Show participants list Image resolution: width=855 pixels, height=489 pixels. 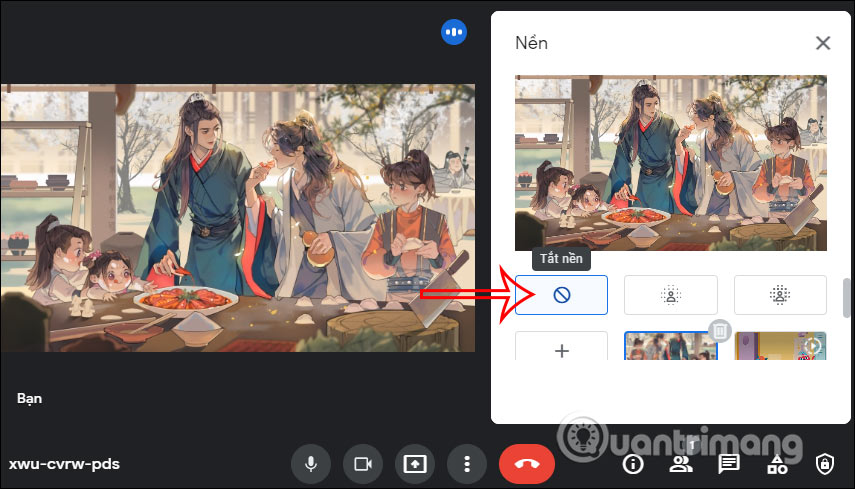pos(681,464)
